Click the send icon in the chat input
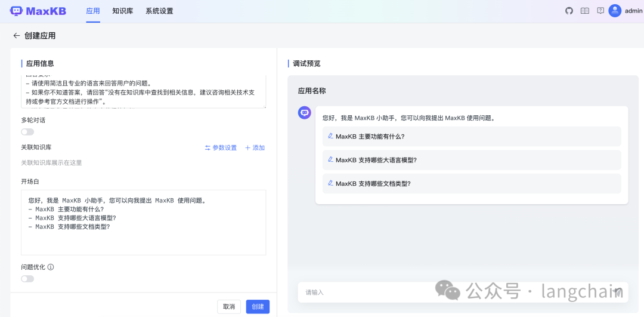The image size is (644, 317). (618, 292)
